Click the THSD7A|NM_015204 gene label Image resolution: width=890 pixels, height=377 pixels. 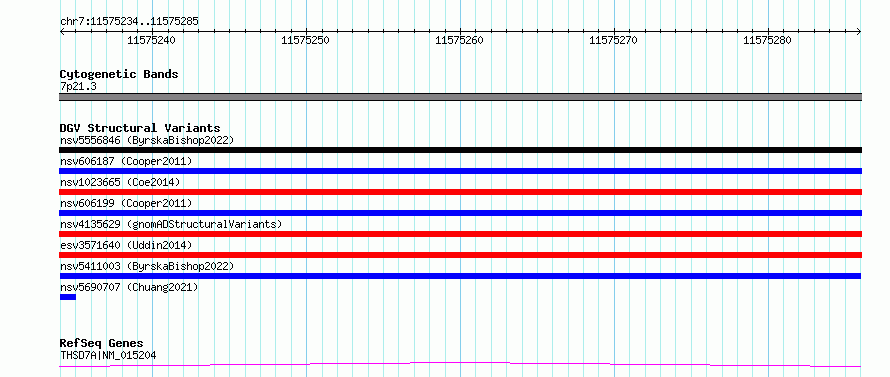pos(108,355)
